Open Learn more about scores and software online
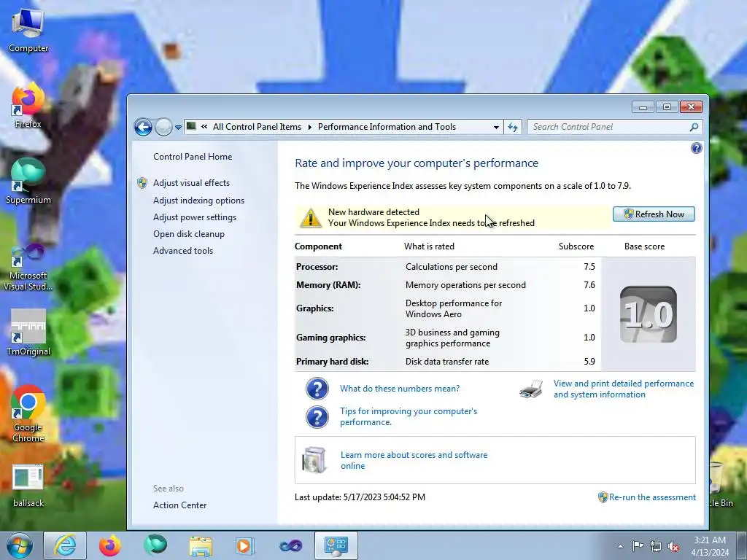The width and height of the screenshot is (747, 560). pos(414,461)
